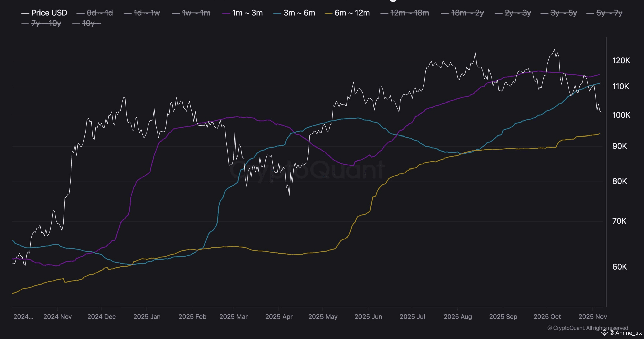
Task: Click the CryptoQuant copyright text
Action: coord(588,328)
